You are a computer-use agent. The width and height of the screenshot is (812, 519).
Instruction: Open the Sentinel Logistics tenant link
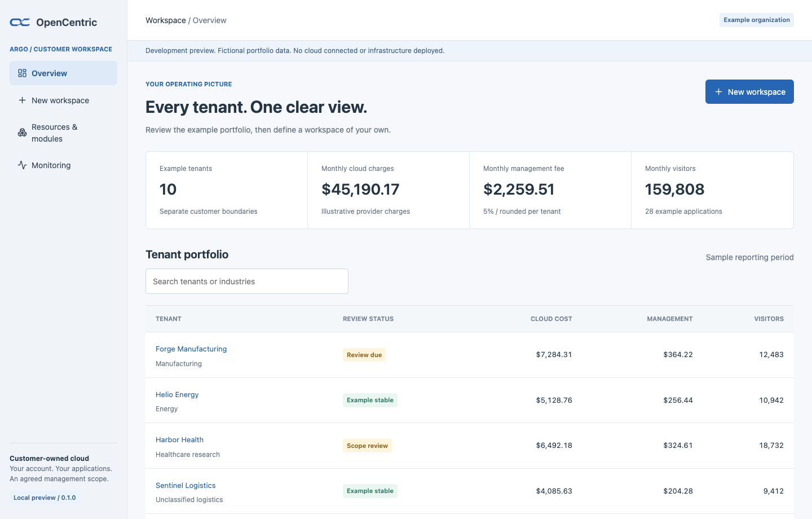pyautogui.click(x=186, y=486)
